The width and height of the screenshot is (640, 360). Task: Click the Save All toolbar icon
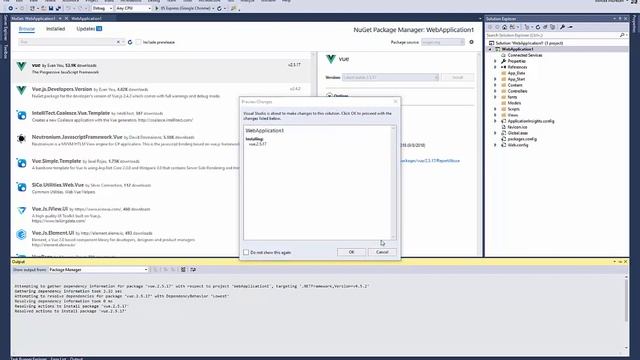click(58, 8)
